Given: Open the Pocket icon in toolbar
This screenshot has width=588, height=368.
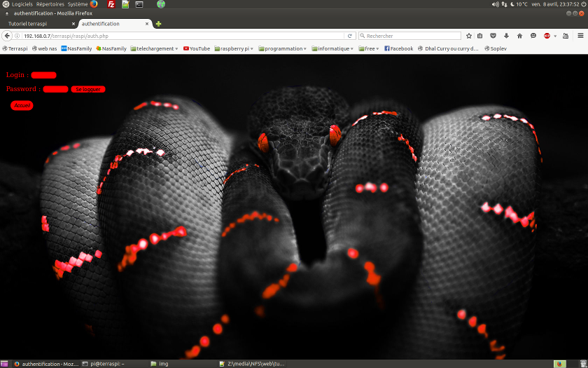Looking at the screenshot, I should [493, 36].
